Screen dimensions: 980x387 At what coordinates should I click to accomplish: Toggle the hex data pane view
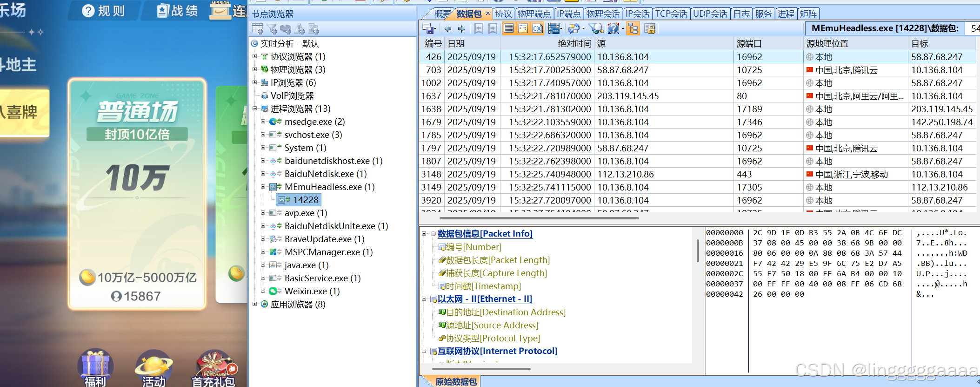537,29
